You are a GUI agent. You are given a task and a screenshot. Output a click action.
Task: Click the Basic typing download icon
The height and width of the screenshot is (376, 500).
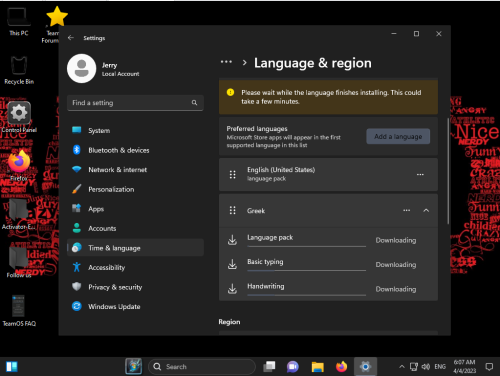tap(232, 264)
